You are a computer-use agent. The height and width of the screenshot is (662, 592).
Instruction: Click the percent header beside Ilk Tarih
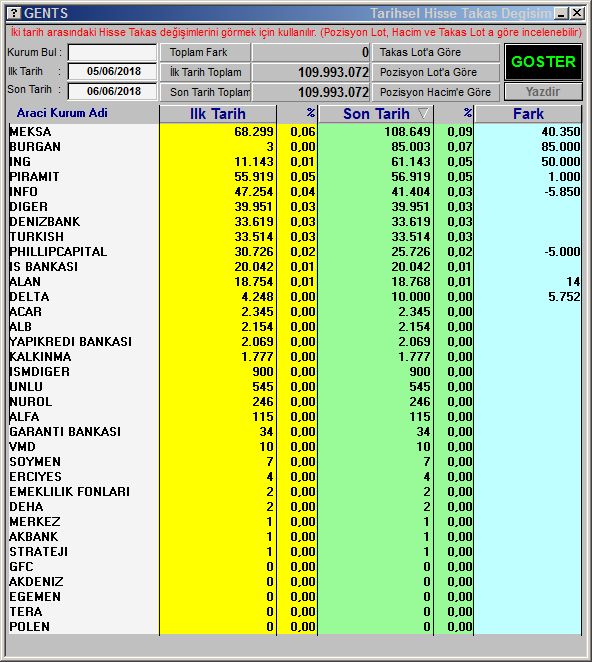297,114
